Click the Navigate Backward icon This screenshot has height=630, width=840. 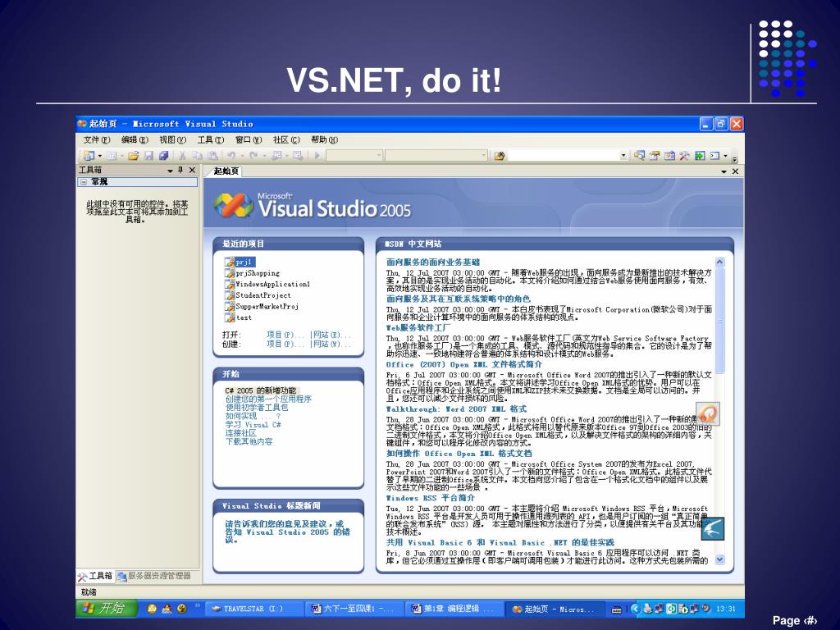coord(276,155)
